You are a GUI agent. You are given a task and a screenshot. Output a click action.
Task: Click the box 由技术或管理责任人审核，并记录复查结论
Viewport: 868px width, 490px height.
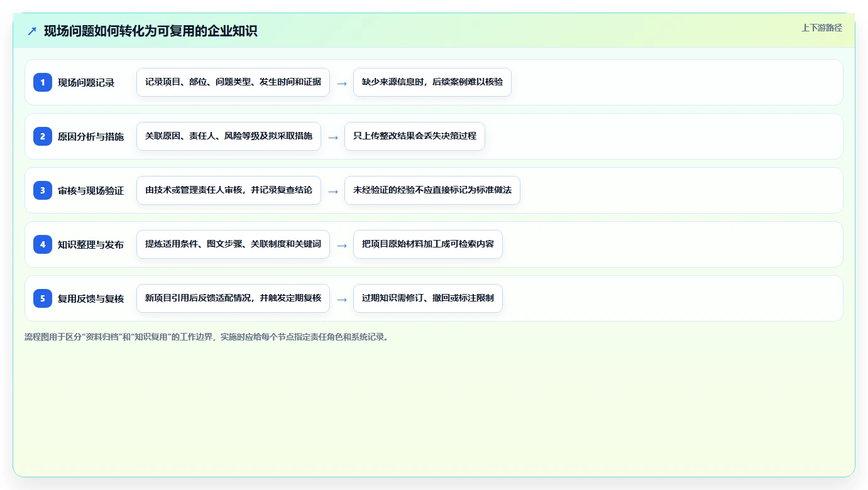pos(229,190)
